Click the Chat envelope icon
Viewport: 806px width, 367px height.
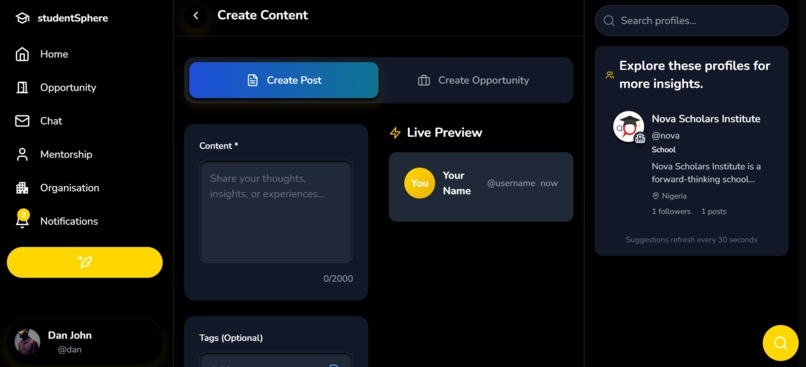22,121
